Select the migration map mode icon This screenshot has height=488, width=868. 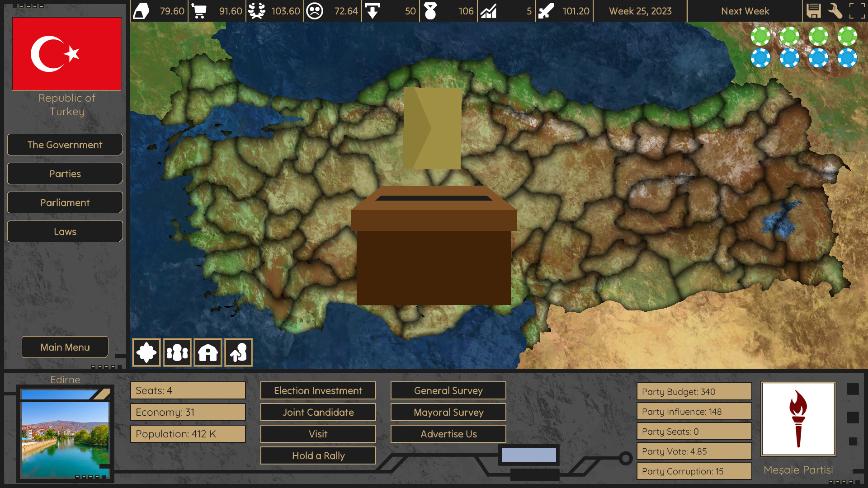[238, 352]
